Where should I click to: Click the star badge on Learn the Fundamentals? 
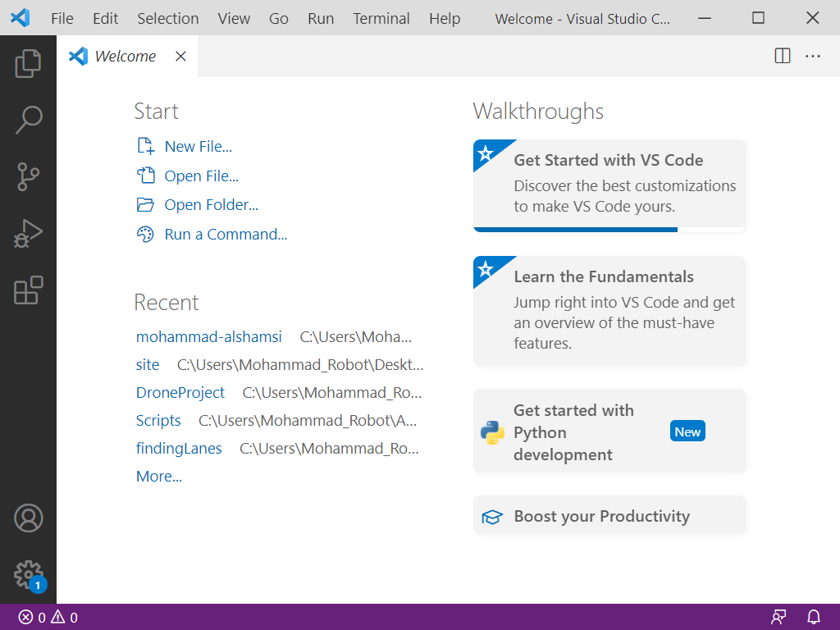[x=486, y=269]
